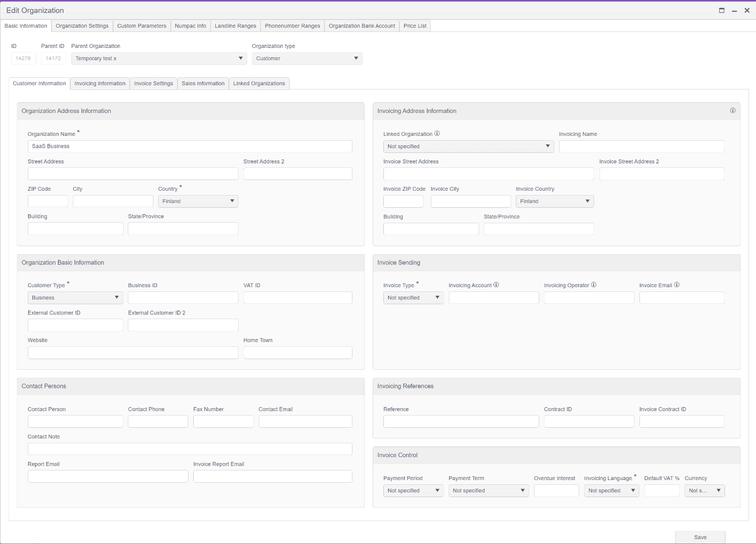756x544 pixels.
Task: Click info icon next to Linked Organization
Action: click(x=437, y=134)
